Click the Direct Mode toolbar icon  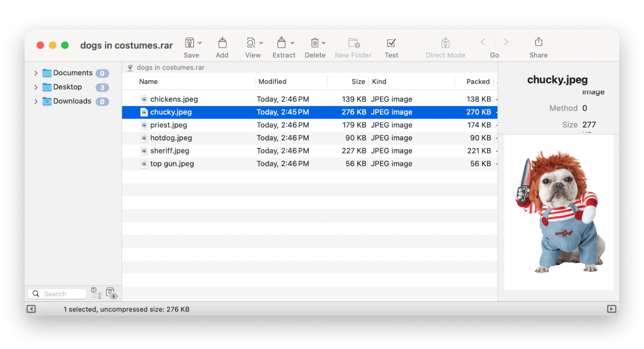point(445,42)
